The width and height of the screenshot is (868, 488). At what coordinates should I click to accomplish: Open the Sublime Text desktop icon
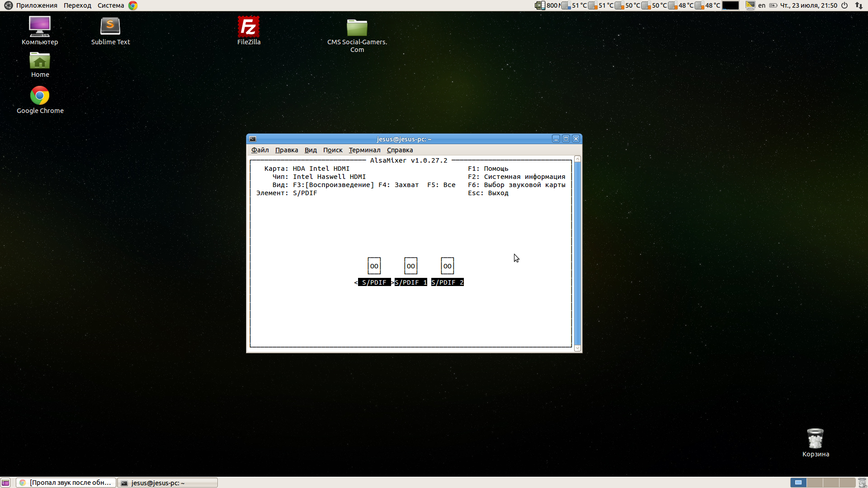[110, 27]
